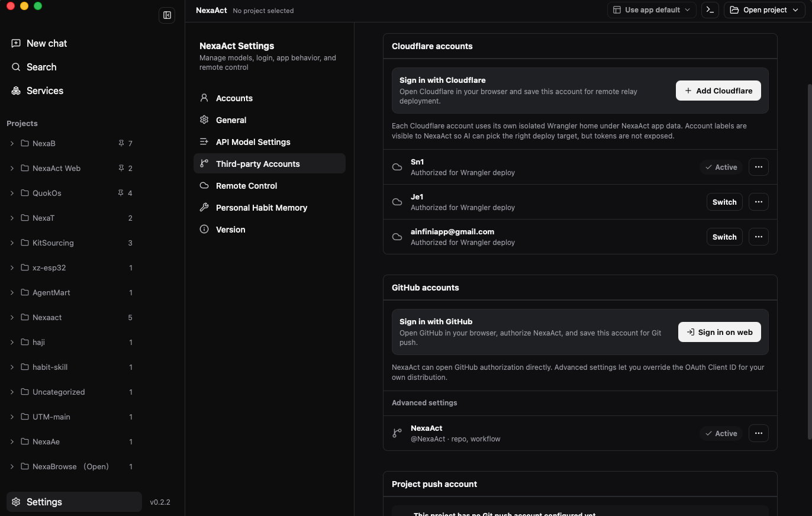Open the Remote Control tab
812x516 pixels.
pos(269,186)
